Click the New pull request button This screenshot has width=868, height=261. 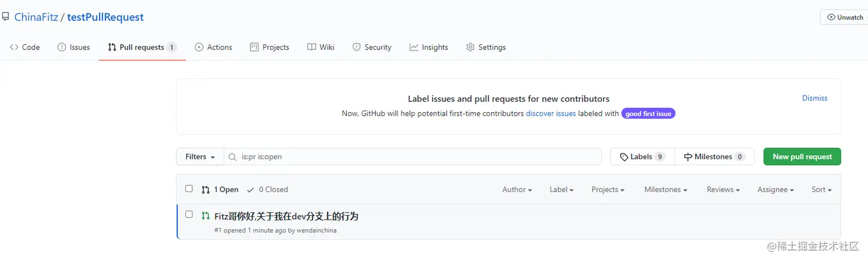pyautogui.click(x=802, y=156)
